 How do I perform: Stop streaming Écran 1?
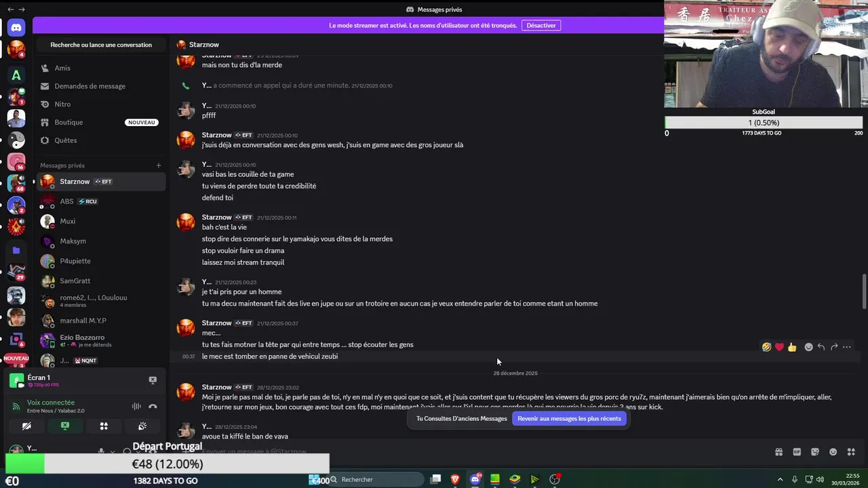[153, 380]
